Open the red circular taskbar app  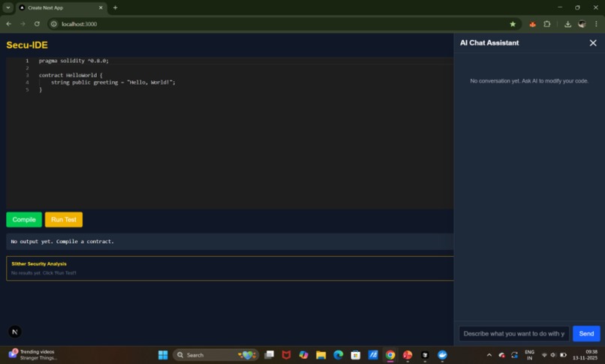click(408, 355)
